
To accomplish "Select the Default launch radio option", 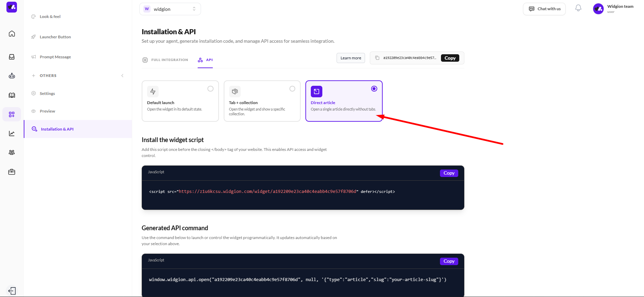I will pyautogui.click(x=210, y=89).
